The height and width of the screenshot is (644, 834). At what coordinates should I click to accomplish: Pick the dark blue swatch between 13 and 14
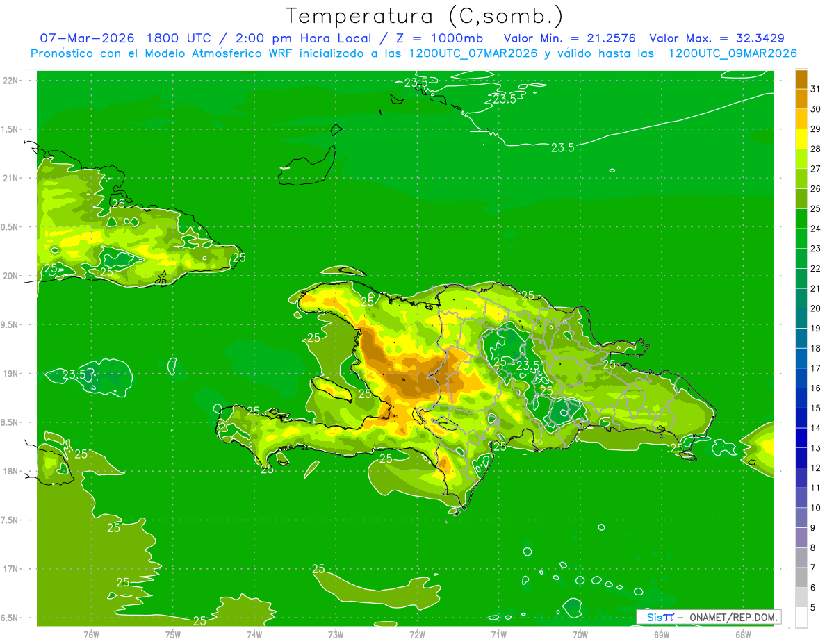[x=802, y=438]
